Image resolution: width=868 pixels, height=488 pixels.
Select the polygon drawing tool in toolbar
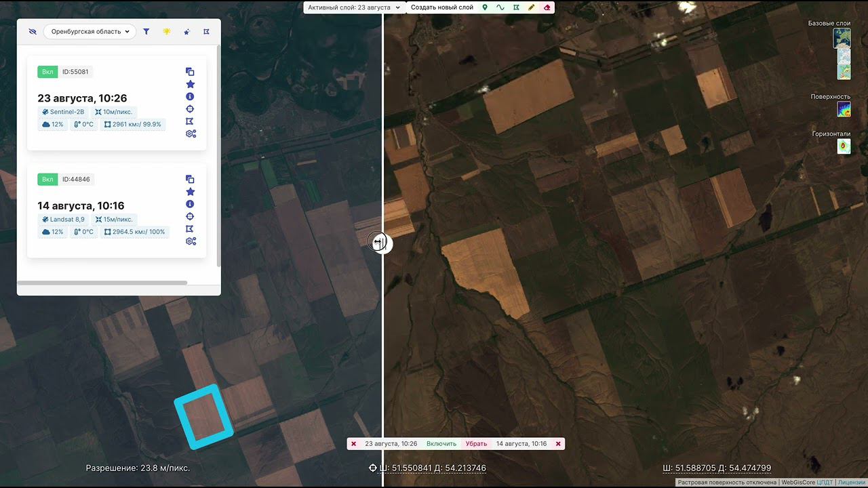516,7
